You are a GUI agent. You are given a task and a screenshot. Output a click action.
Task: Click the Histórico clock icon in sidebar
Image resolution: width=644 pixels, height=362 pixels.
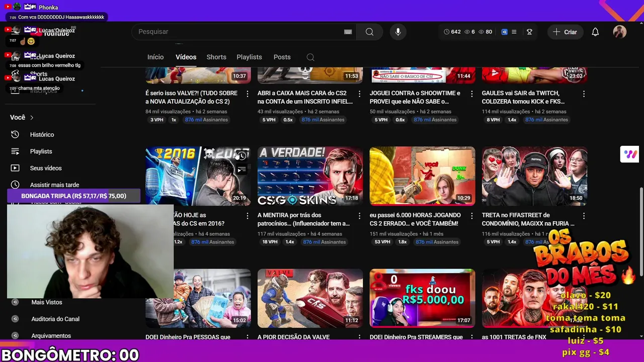(15, 134)
